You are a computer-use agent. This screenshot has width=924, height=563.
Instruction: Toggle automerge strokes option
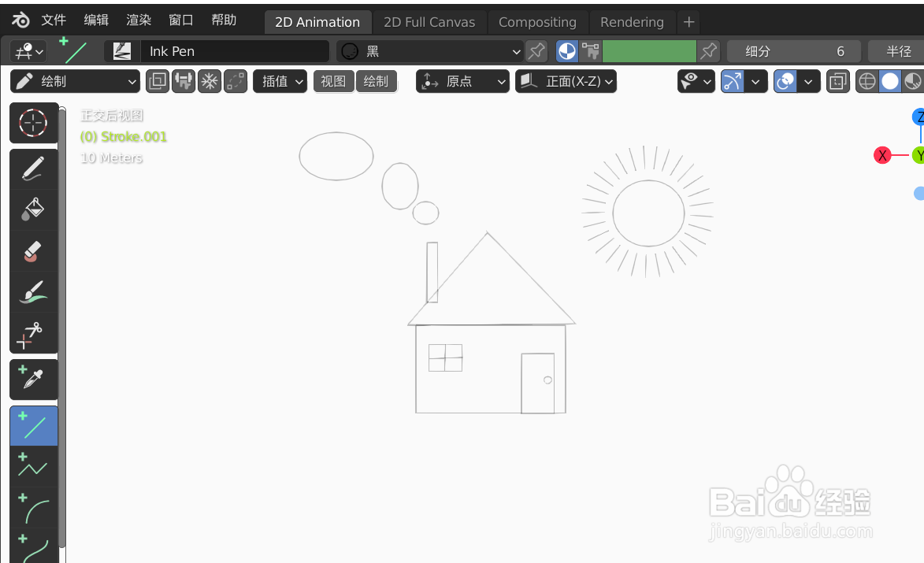(235, 81)
